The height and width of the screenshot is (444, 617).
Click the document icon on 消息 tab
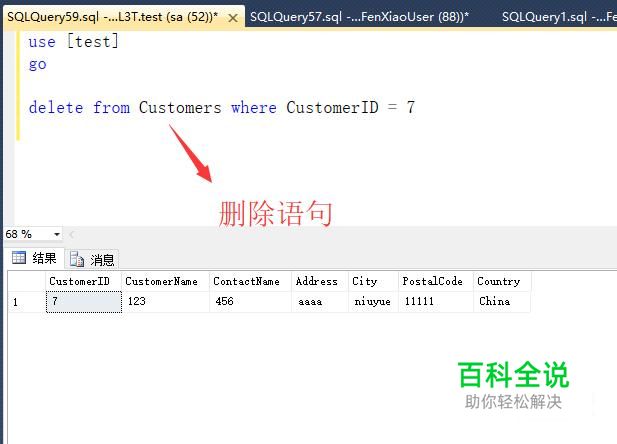click(x=77, y=259)
